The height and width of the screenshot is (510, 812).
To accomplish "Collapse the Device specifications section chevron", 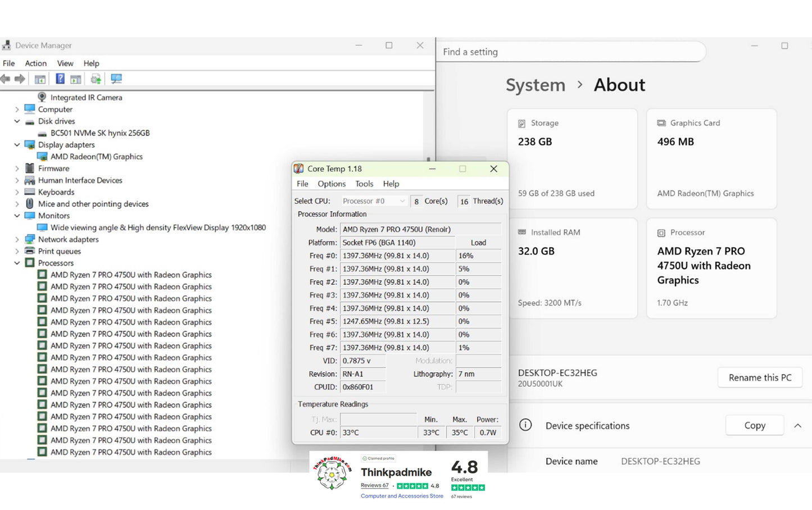I will coord(797,426).
